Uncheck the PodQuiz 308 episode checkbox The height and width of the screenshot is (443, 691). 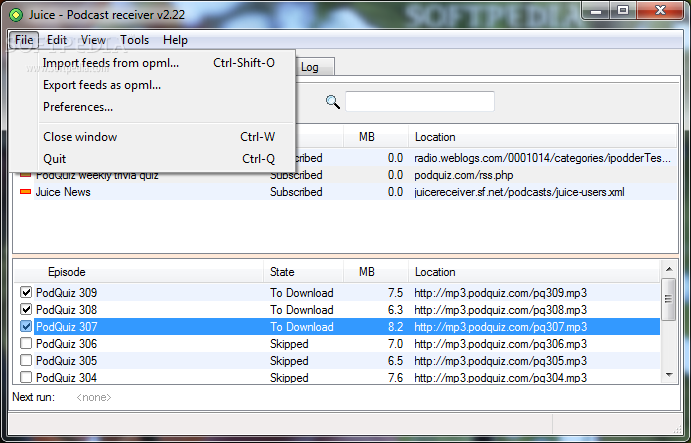(26, 309)
